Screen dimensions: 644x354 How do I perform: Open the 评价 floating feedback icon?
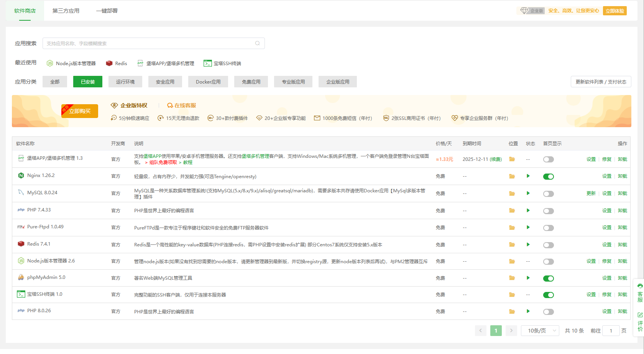click(640, 322)
